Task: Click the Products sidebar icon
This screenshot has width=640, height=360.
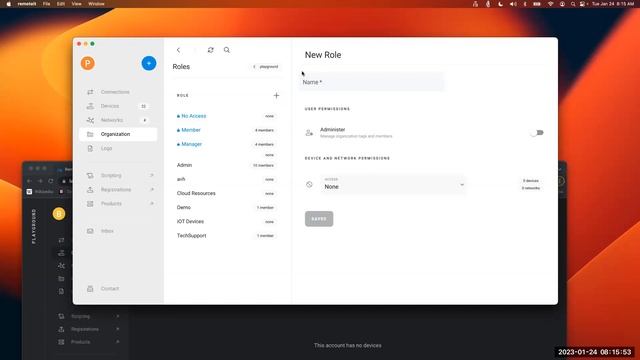Action: [90, 204]
